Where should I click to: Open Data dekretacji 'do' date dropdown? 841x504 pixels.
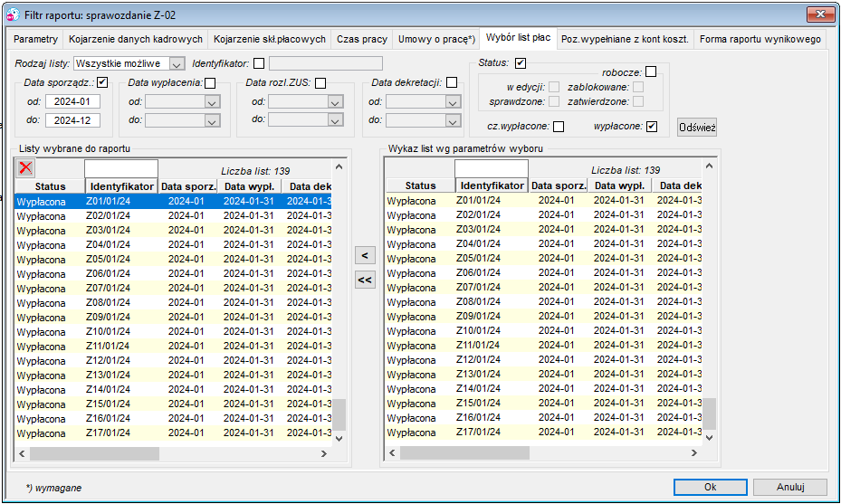pos(453,121)
